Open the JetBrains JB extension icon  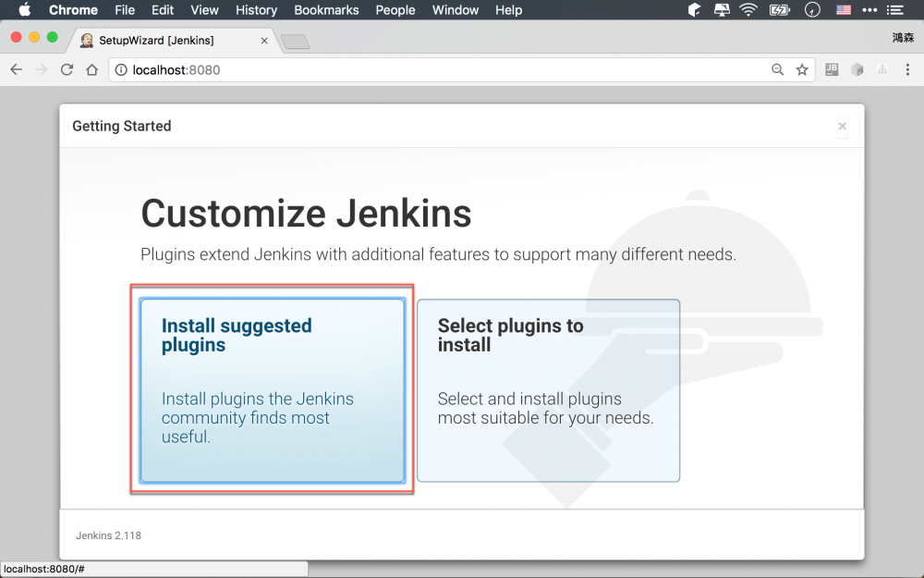[x=832, y=69]
